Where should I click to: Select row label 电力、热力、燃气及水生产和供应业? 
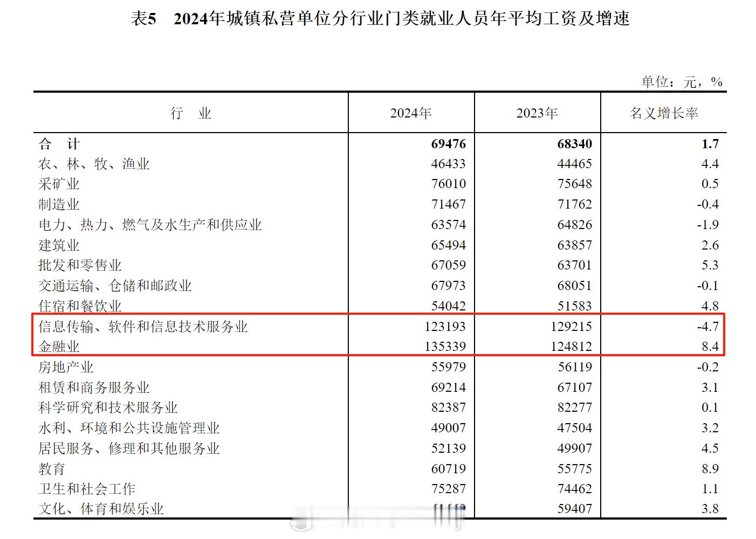(x=150, y=225)
